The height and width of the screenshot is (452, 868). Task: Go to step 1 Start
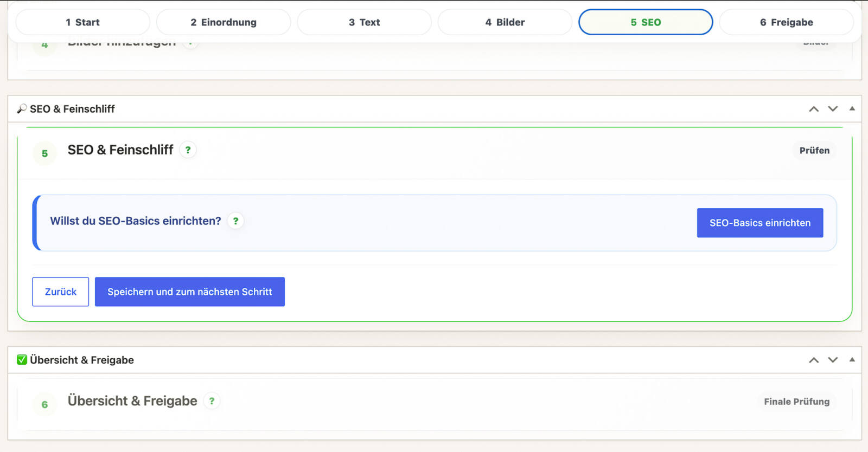click(x=82, y=22)
